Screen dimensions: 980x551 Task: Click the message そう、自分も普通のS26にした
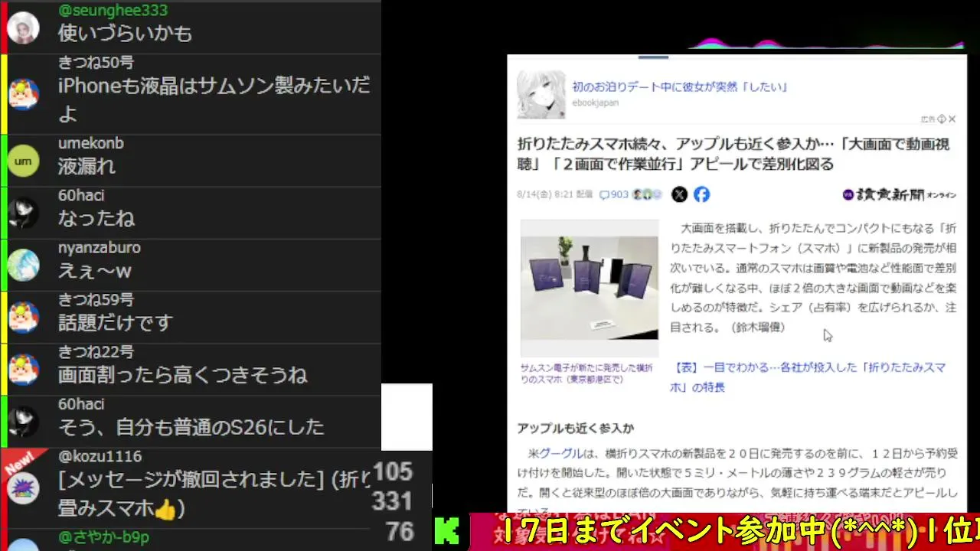(x=191, y=427)
